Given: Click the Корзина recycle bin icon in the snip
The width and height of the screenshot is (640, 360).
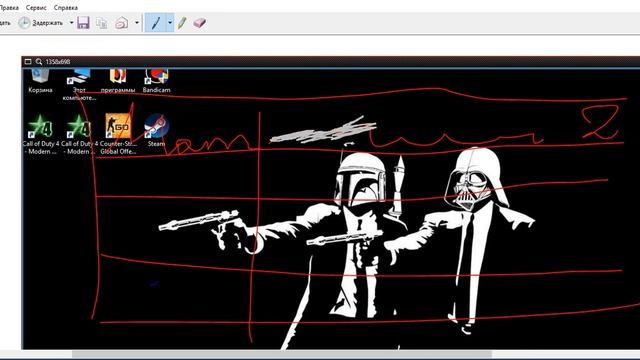Looking at the screenshot, I should (x=40, y=81).
